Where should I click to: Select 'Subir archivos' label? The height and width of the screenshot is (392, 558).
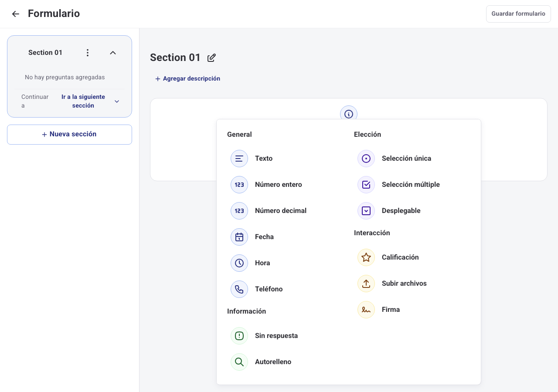click(404, 284)
